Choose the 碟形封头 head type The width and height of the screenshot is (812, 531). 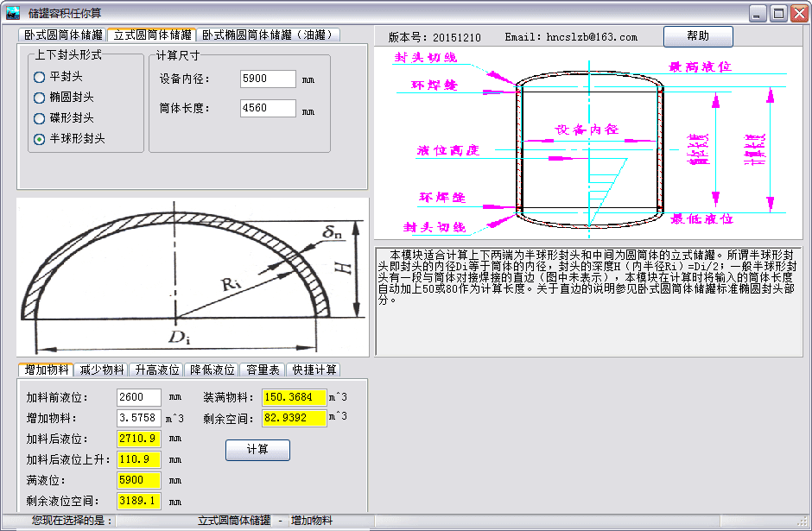[38, 119]
